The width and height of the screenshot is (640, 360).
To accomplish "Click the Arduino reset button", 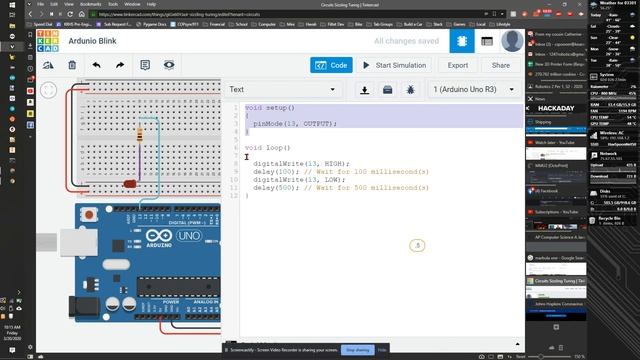I will tap(89, 214).
